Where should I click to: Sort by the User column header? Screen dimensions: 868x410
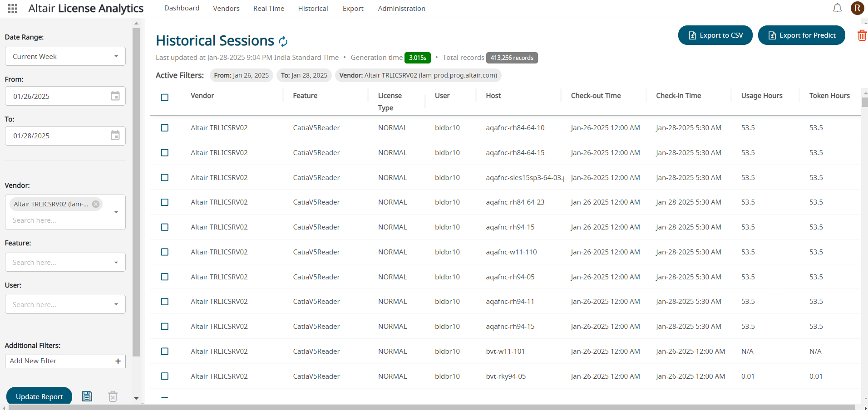(442, 96)
